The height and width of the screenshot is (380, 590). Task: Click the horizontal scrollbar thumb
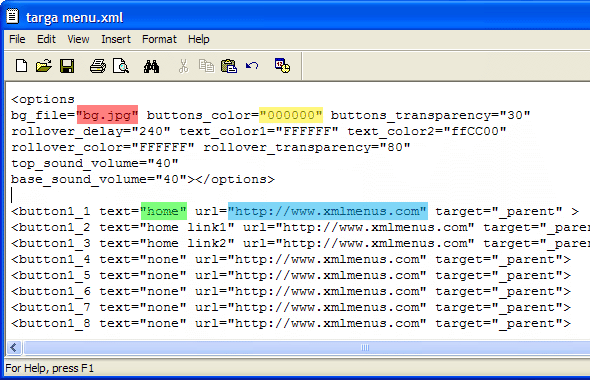pos(365,347)
